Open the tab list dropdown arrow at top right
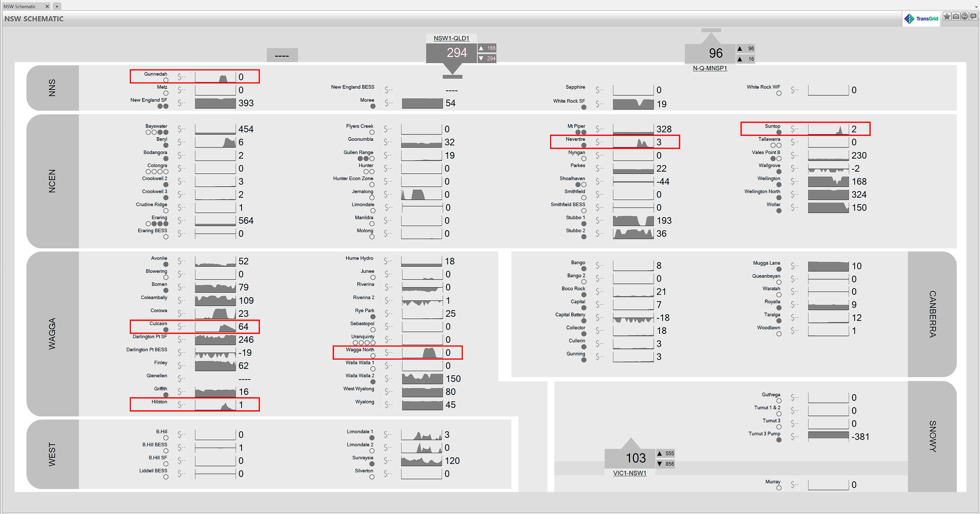980x514 pixels. pyautogui.click(x=976, y=7)
